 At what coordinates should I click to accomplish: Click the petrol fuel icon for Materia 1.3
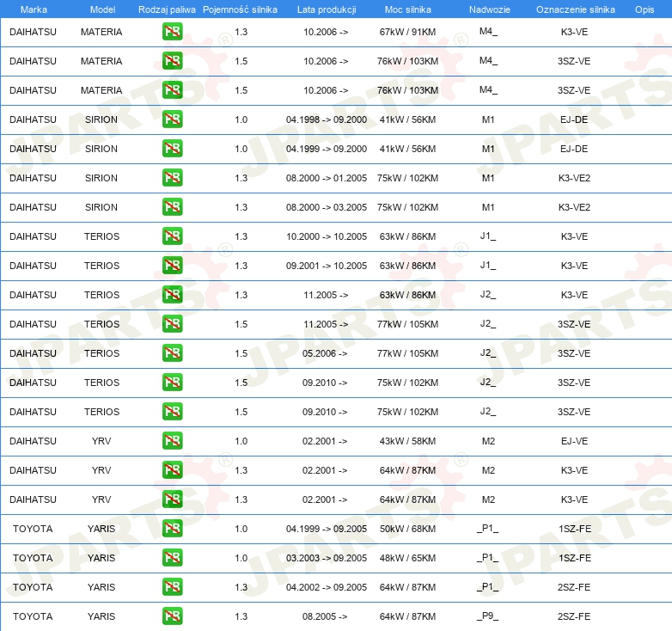click(172, 32)
